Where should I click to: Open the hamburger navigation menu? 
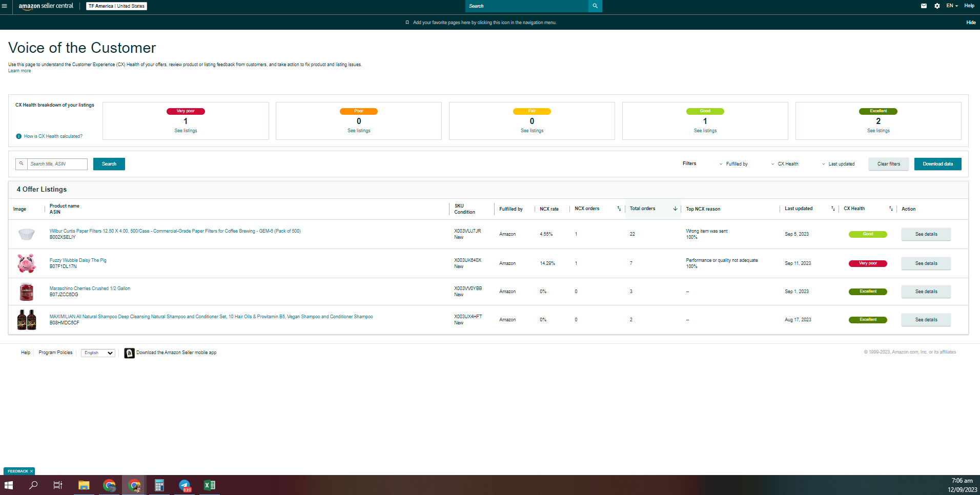pos(5,6)
